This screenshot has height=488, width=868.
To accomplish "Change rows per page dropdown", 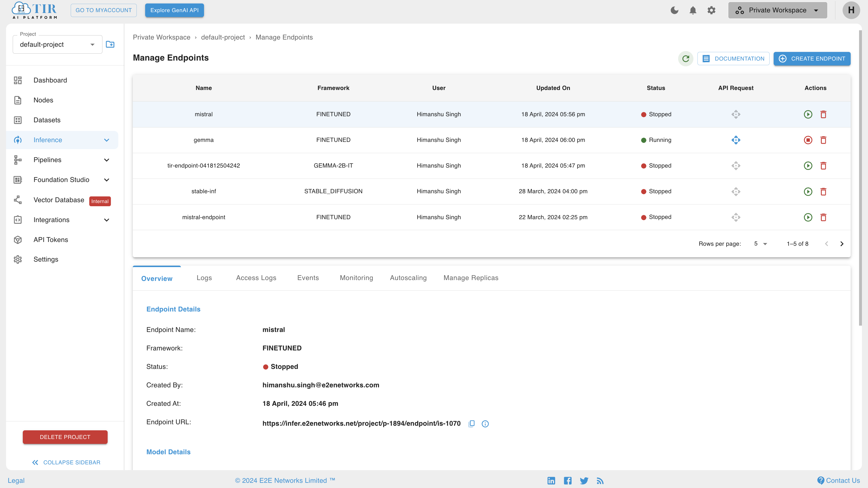I will point(761,244).
